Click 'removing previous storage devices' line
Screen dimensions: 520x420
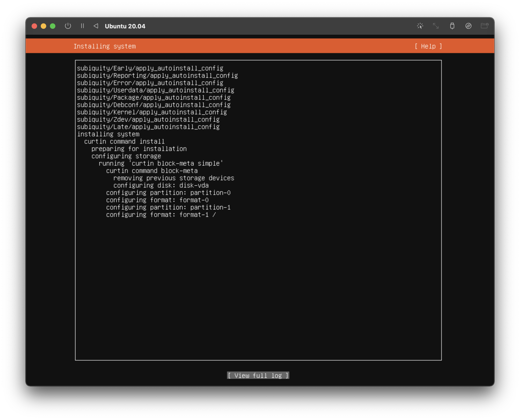(173, 178)
